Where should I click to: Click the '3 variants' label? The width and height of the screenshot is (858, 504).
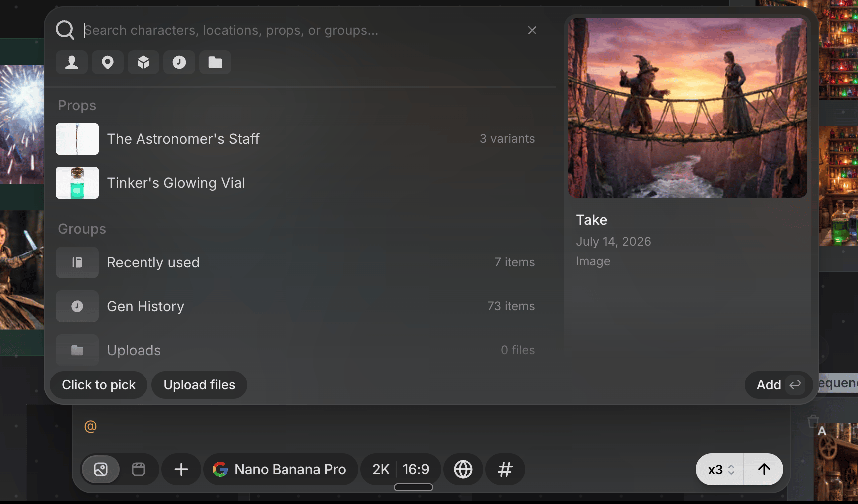[x=507, y=139]
